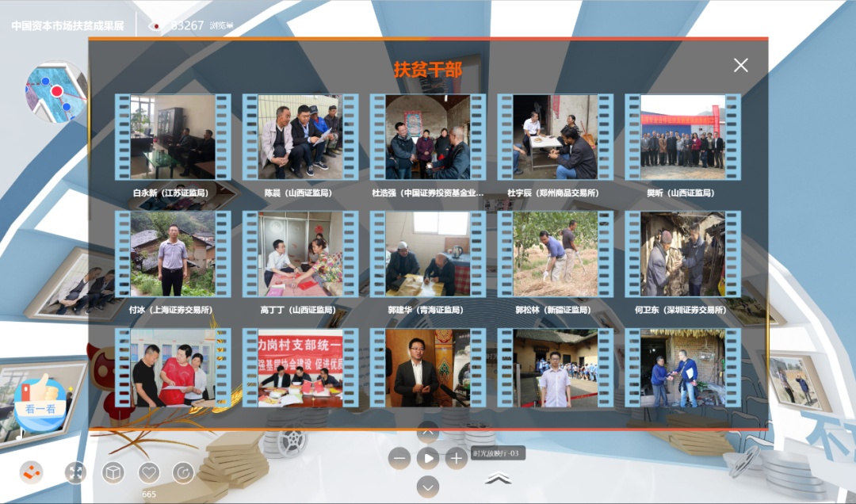Click the 665 likes count
The height and width of the screenshot is (504, 856).
click(x=149, y=494)
